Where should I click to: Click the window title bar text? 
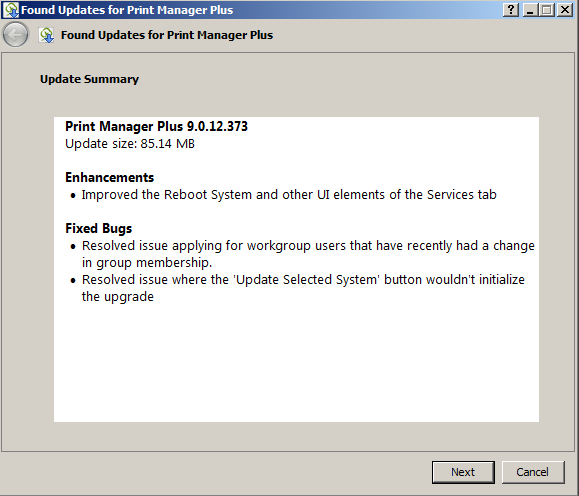coord(127,10)
